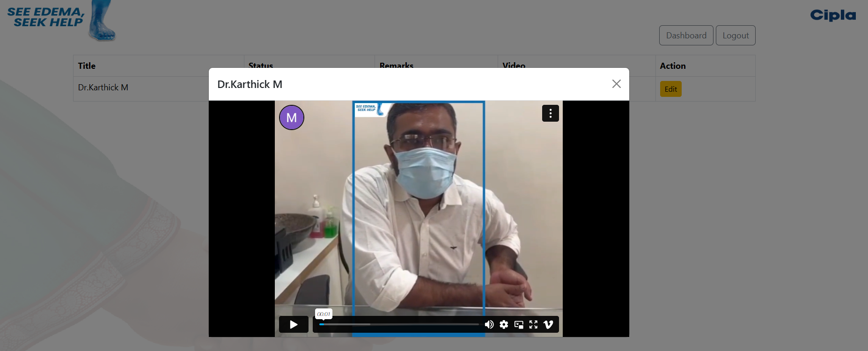Click the Action column header
The height and width of the screenshot is (351, 868).
click(672, 66)
